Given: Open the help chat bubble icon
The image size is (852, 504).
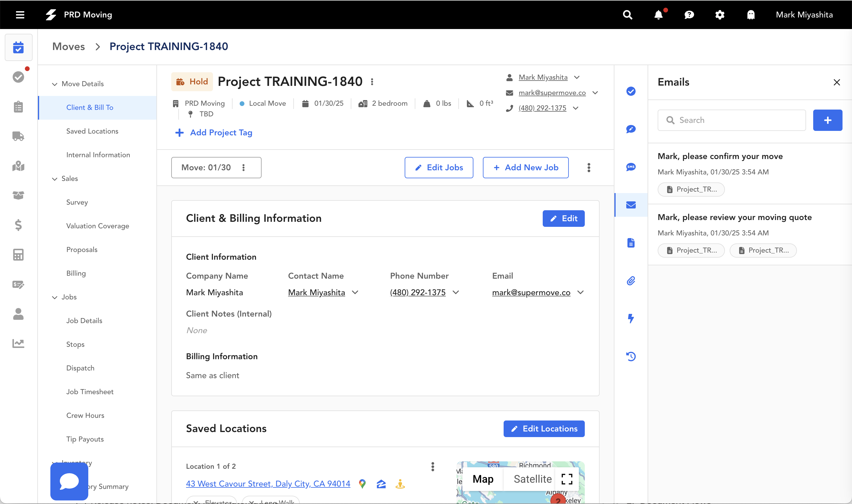Looking at the screenshot, I should [689, 15].
